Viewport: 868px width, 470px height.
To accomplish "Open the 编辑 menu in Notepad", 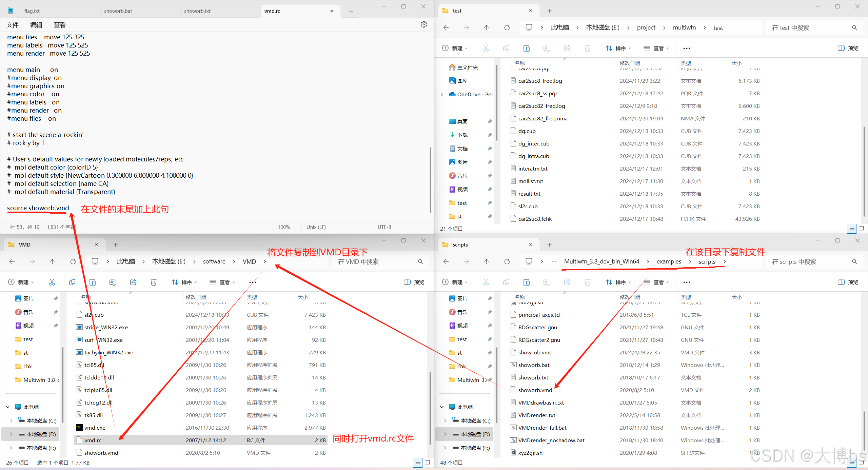I will [x=36, y=25].
